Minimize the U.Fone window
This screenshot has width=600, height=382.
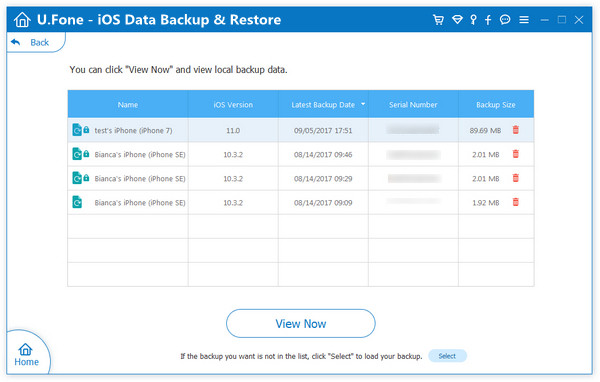pos(544,20)
